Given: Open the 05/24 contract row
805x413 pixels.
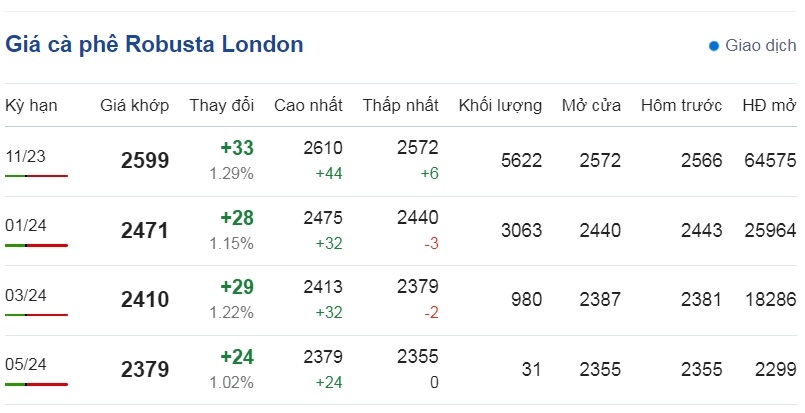Looking at the screenshot, I should 401,370.
